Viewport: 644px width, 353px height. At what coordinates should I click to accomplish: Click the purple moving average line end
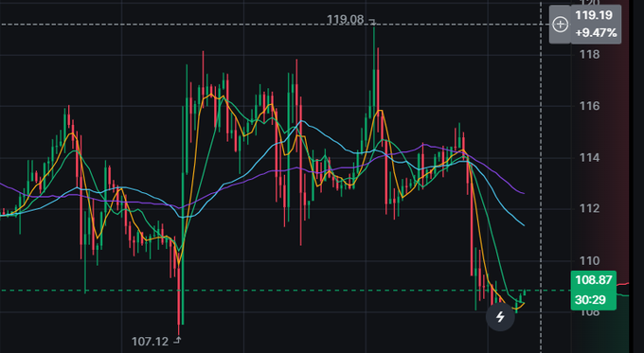pyautogui.click(x=524, y=193)
